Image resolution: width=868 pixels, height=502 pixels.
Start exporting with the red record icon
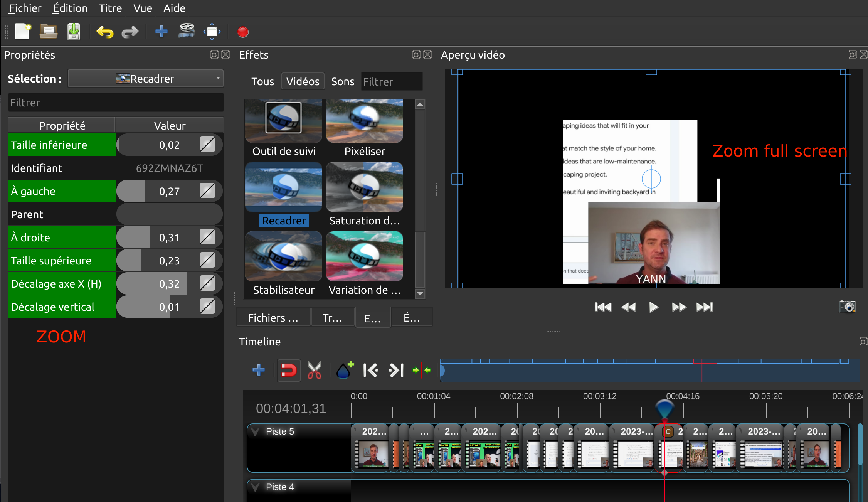pos(243,32)
